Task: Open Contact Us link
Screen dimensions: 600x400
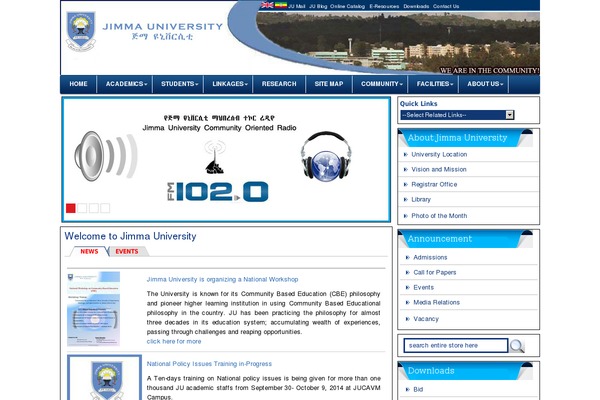Action: [x=446, y=6]
